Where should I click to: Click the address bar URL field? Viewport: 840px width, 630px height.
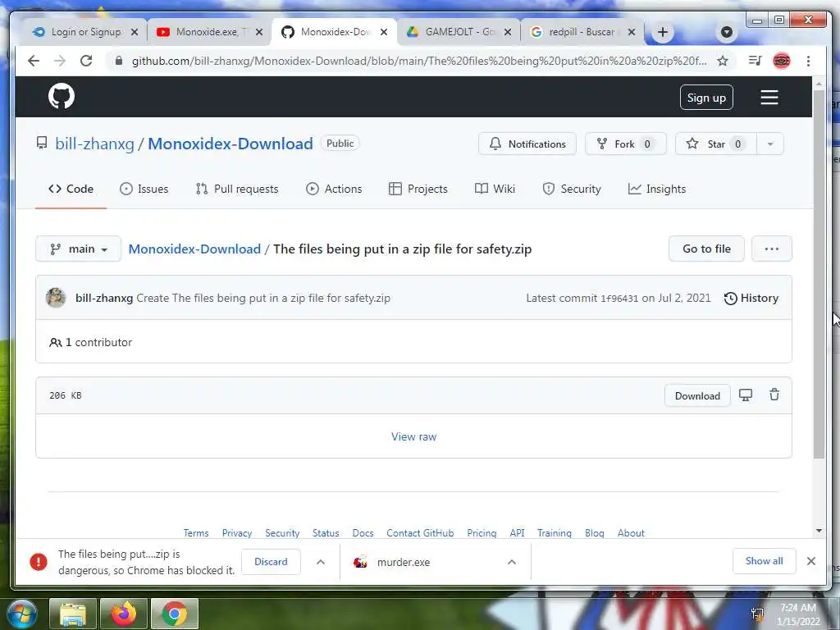click(x=419, y=61)
